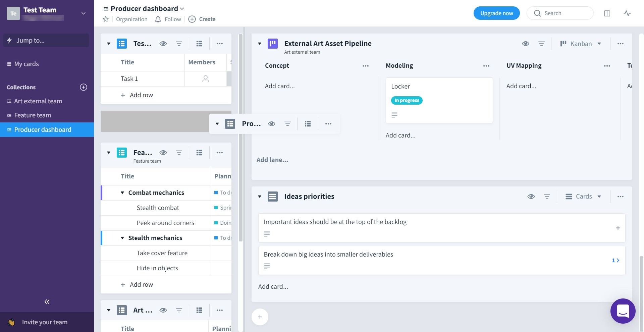Image resolution: width=644 pixels, height=332 pixels.
Task: Open Feature team collection
Action: (x=33, y=115)
